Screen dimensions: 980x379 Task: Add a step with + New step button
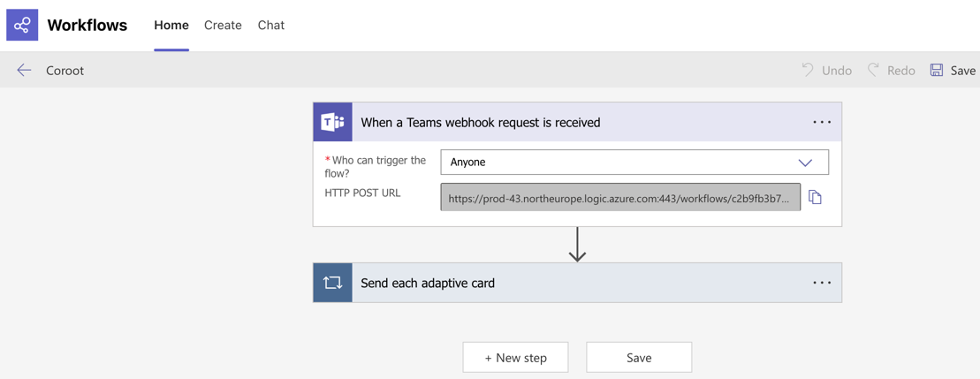coord(515,358)
